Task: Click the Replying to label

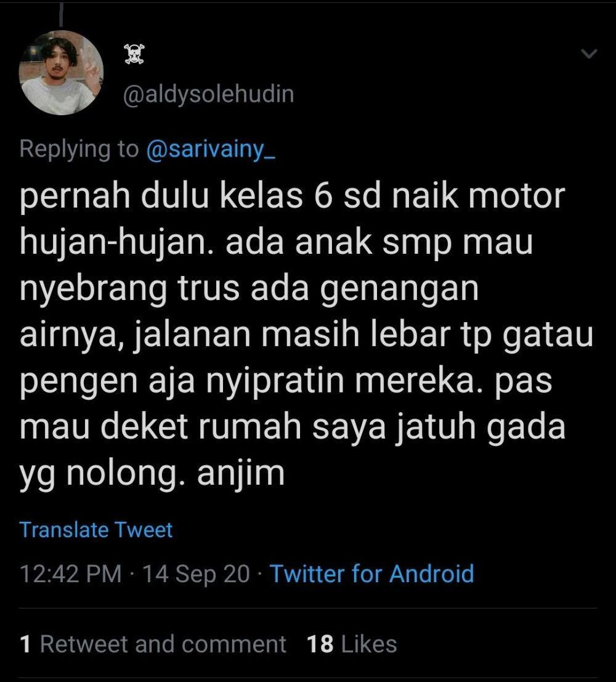Action: (79, 149)
